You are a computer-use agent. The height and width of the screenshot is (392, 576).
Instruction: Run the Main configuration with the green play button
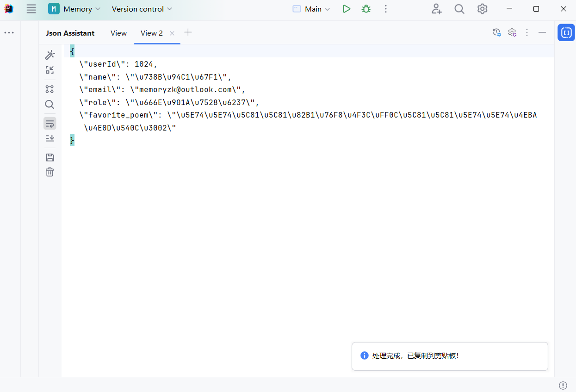[x=346, y=9]
